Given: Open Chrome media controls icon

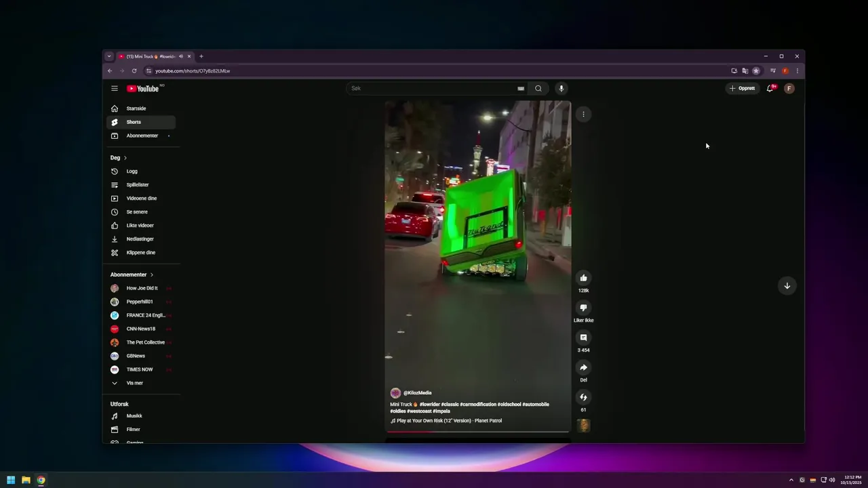Looking at the screenshot, I should [x=773, y=70].
